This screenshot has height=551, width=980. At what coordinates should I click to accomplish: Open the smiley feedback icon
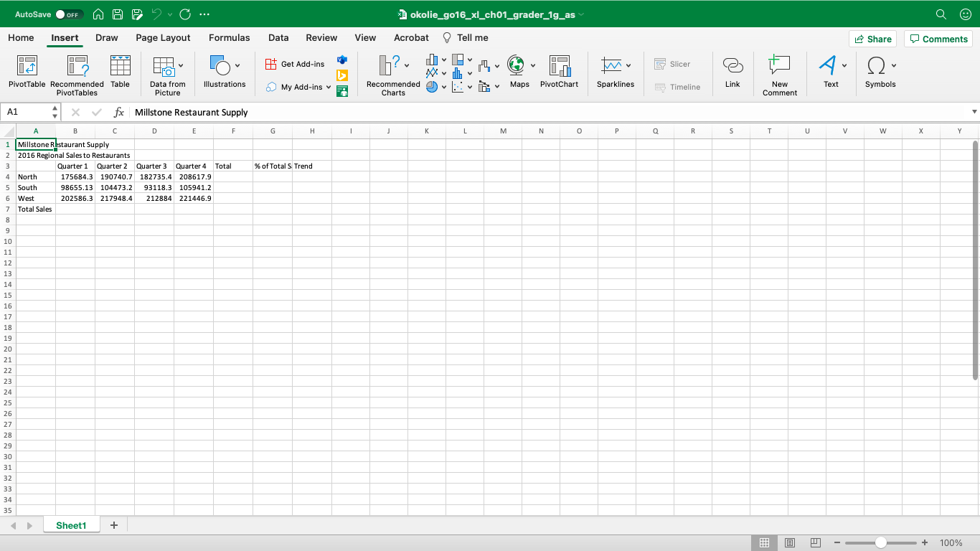(964, 14)
